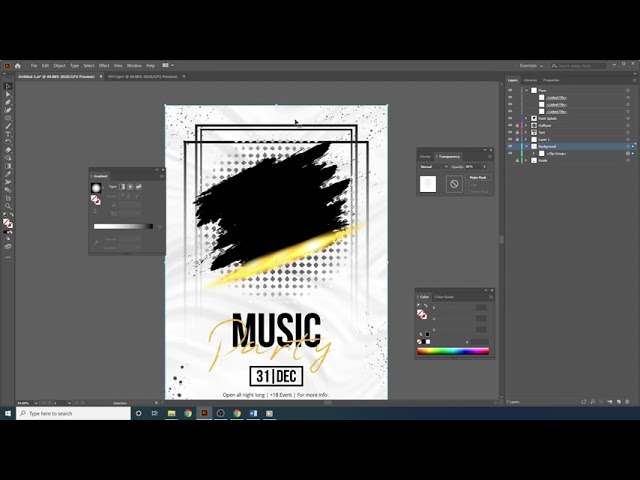Open Edit Toolbar three-dots button

pos(8,258)
